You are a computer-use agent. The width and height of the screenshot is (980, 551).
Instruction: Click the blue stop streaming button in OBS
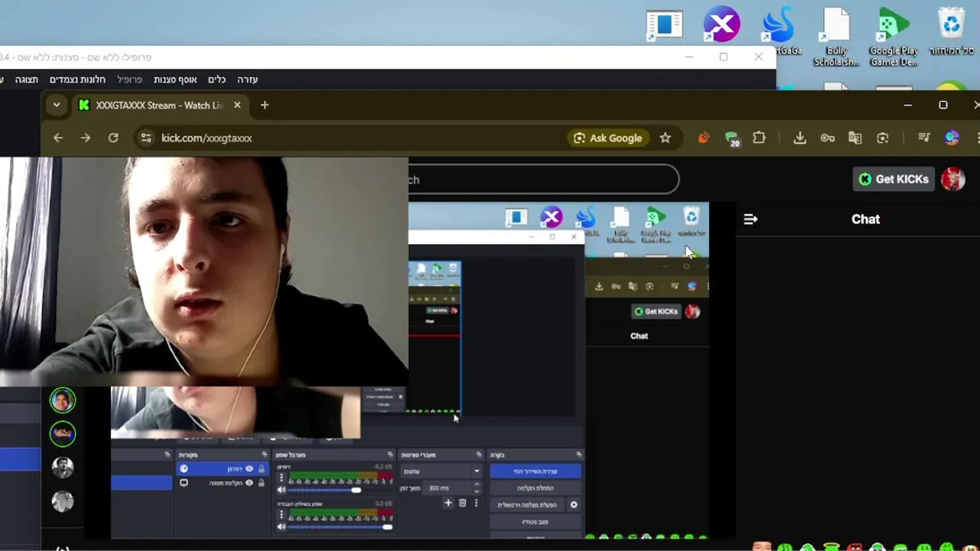536,471
